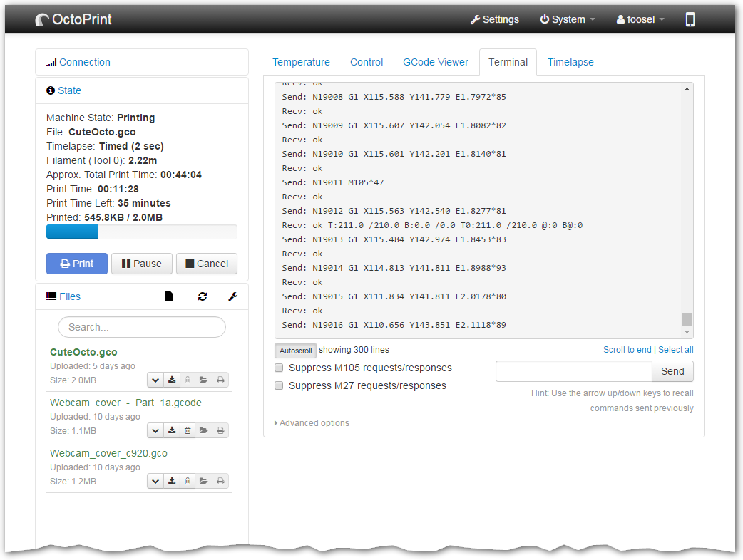
Task: Pause the current print job
Action: [141, 264]
